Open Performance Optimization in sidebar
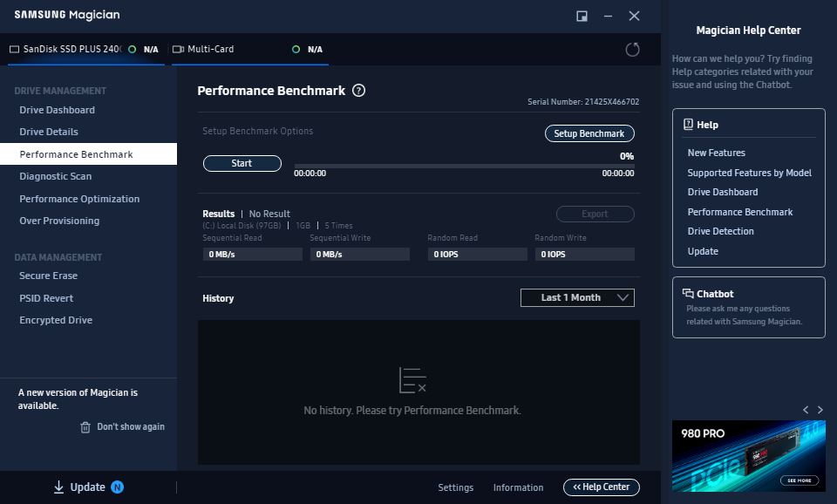The image size is (837, 504). pos(79,199)
